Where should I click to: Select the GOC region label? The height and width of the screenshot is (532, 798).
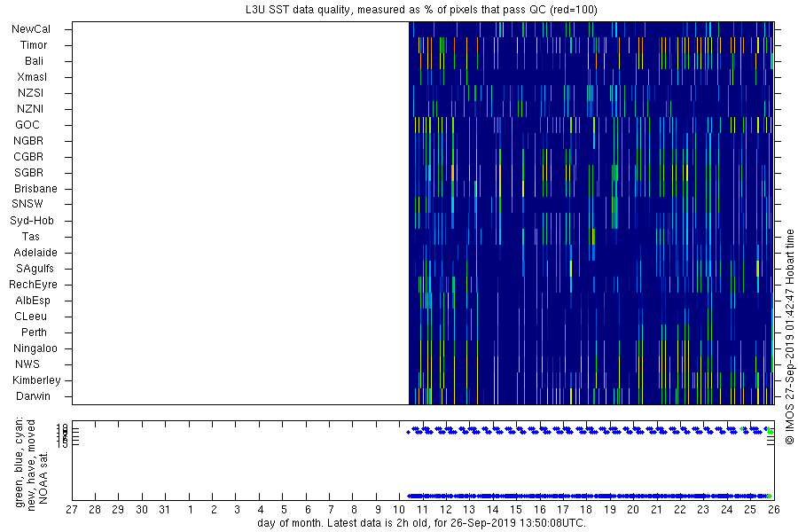(27, 125)
